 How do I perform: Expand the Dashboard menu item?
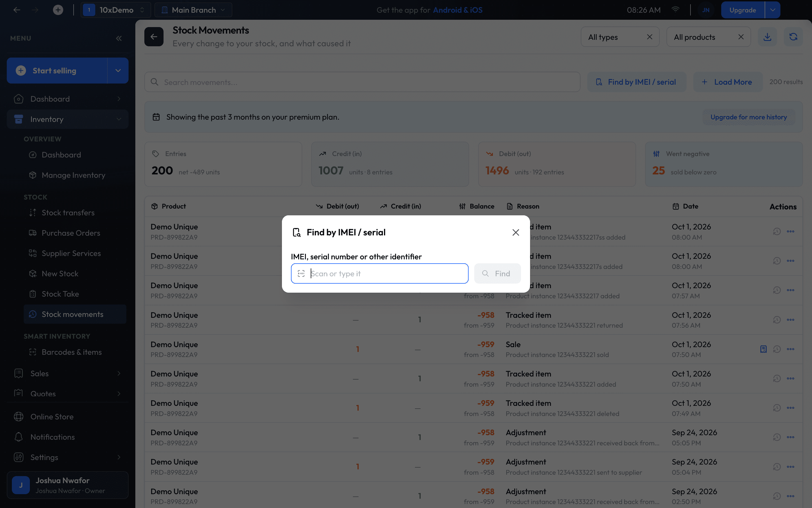[67, 99]
